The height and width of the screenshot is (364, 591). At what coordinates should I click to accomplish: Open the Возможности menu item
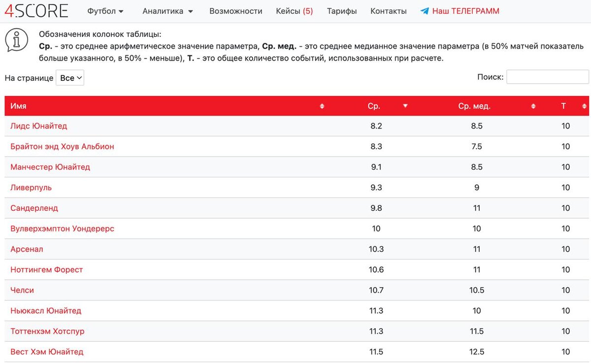click(x=236, y=11)
